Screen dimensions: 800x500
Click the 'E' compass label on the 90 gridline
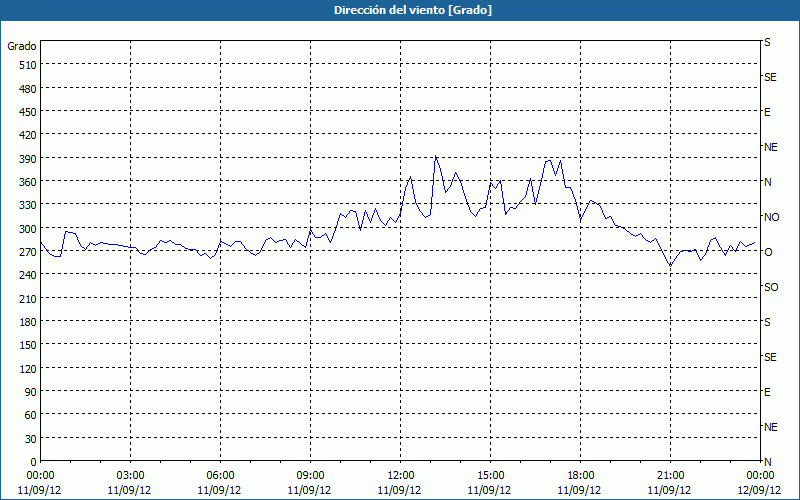pos(767,392)
